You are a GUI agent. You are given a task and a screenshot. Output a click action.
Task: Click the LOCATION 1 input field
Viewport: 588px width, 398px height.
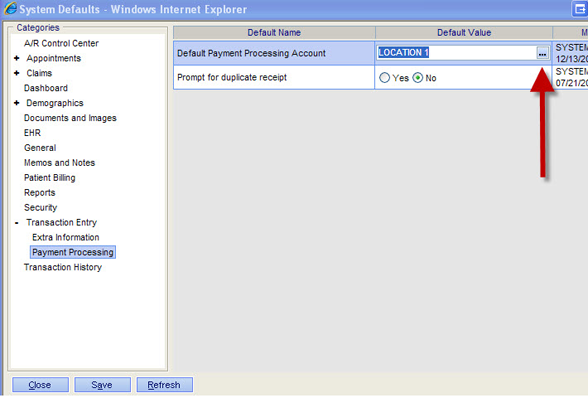(457, 53)
